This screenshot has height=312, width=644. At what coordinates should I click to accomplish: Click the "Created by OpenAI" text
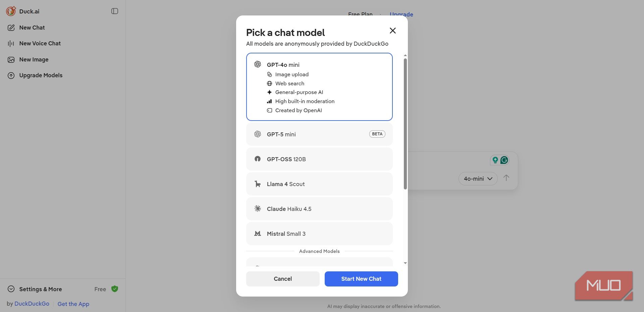(299, 110)
